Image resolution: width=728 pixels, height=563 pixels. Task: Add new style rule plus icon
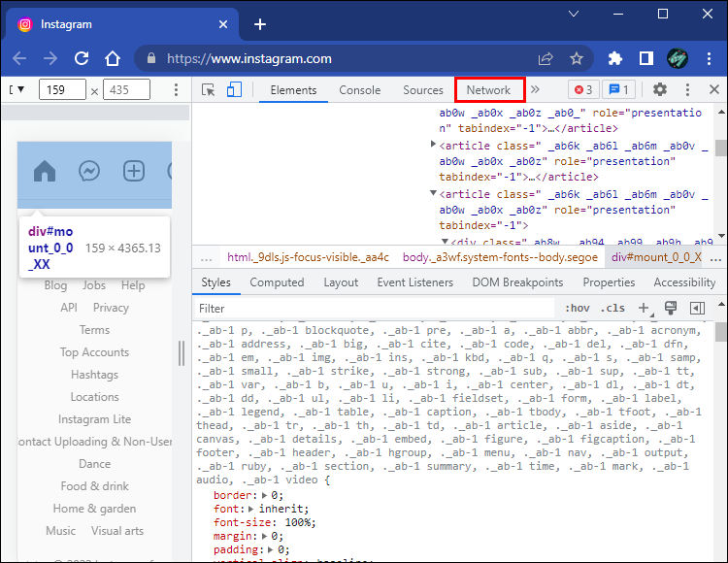point(643,308)
